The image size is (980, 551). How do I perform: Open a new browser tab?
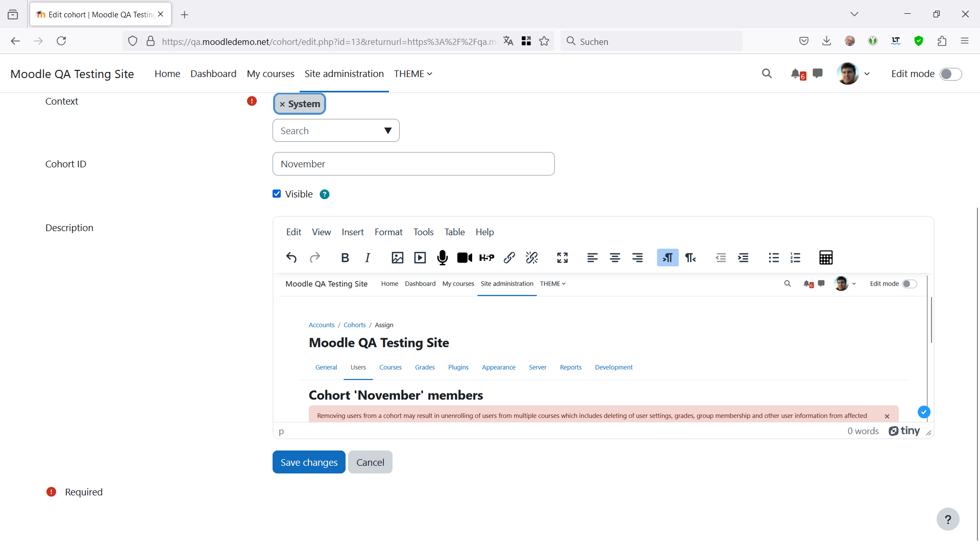[185, 15]
